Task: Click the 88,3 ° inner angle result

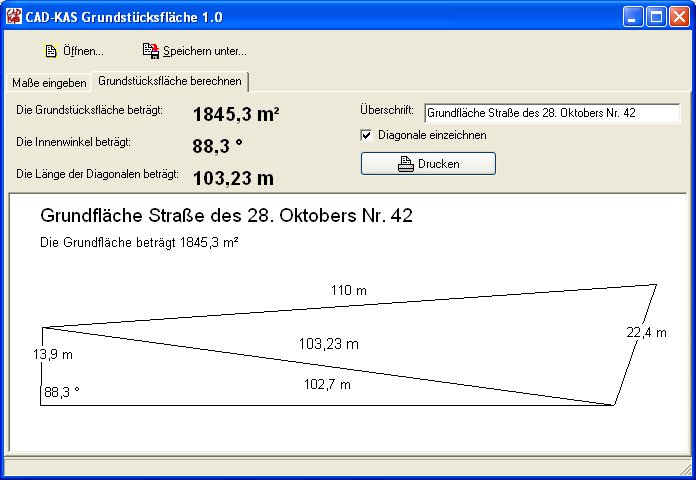Action: [218, 146]
